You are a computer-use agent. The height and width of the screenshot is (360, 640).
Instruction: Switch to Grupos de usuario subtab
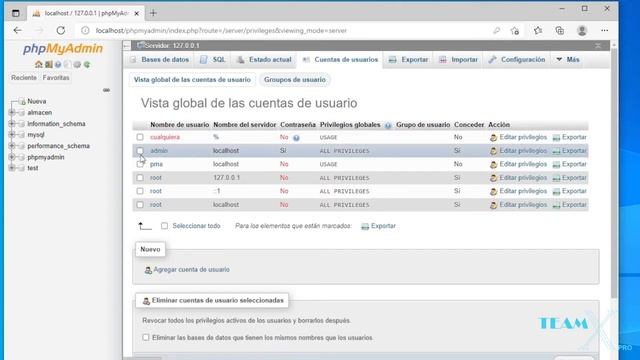tap(295, 80)
